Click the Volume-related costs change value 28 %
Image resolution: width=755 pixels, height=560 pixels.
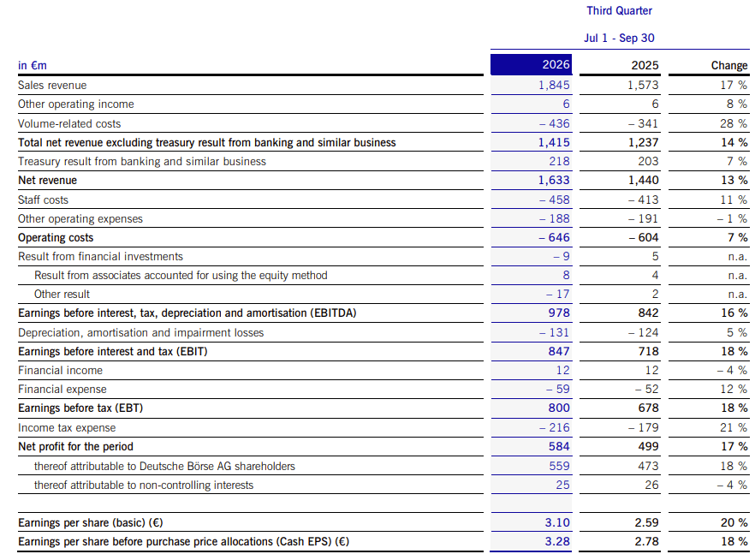pos(734,124)
